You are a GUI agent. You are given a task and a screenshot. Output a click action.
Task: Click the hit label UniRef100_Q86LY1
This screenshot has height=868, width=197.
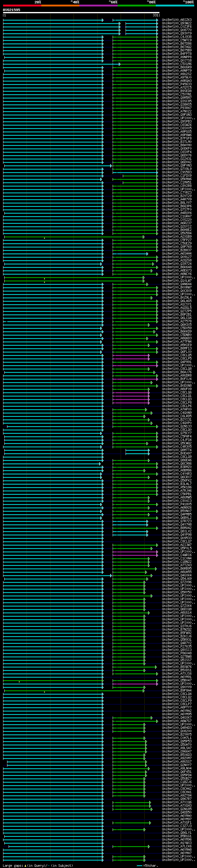pyautogui.click(x=177, y=833)
